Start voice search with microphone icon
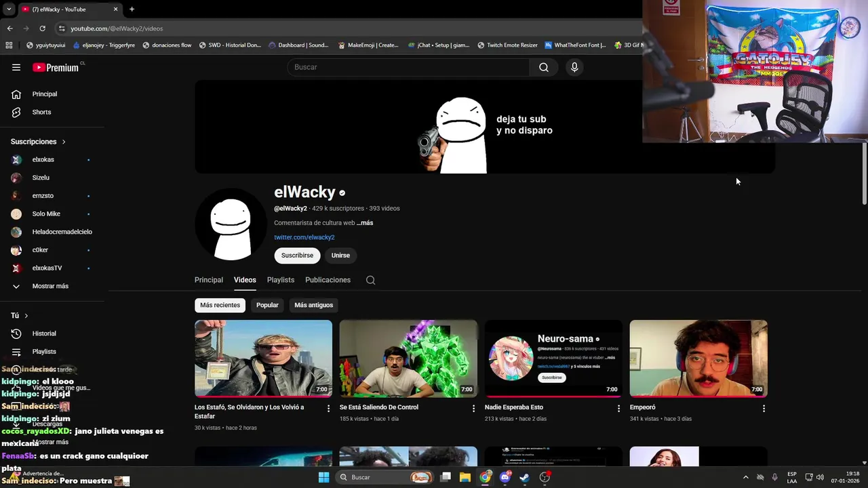 (x=574, y=67)
